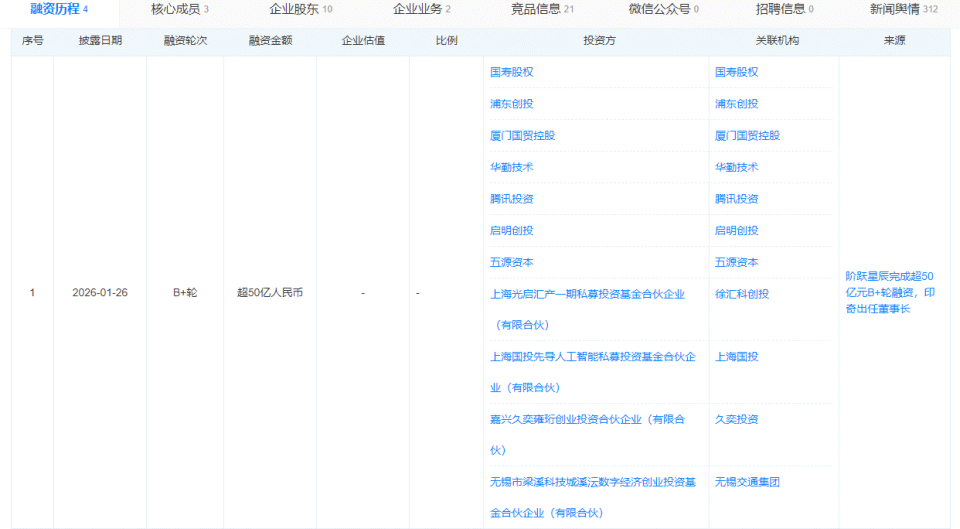Open 腾讯投资 in 关联机构 column
This screenshot has width=960, height=529.
pyautogui.click(x=736, y=199)
